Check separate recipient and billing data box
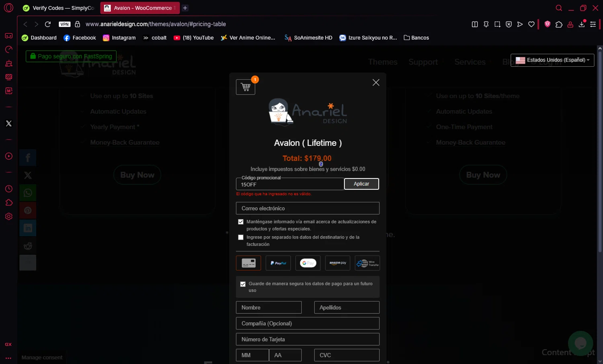Image resolution: width=603 pixels, height=364 pixels. pos(241,237)
